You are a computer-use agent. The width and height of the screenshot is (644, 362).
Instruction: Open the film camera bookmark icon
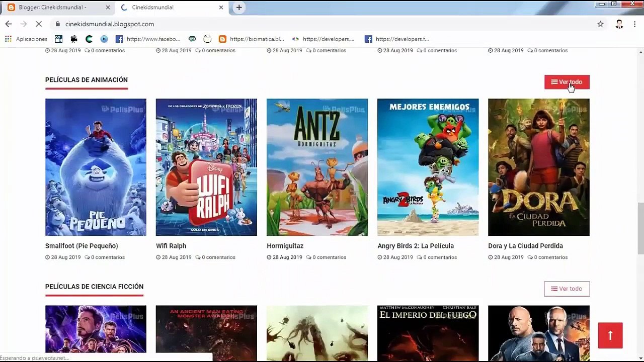[74, 39]
